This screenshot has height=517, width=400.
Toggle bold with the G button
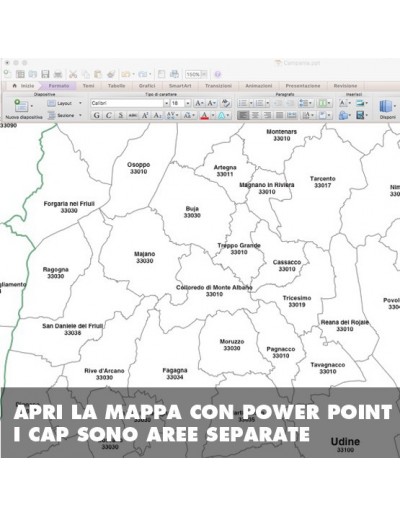coord(96,115)
